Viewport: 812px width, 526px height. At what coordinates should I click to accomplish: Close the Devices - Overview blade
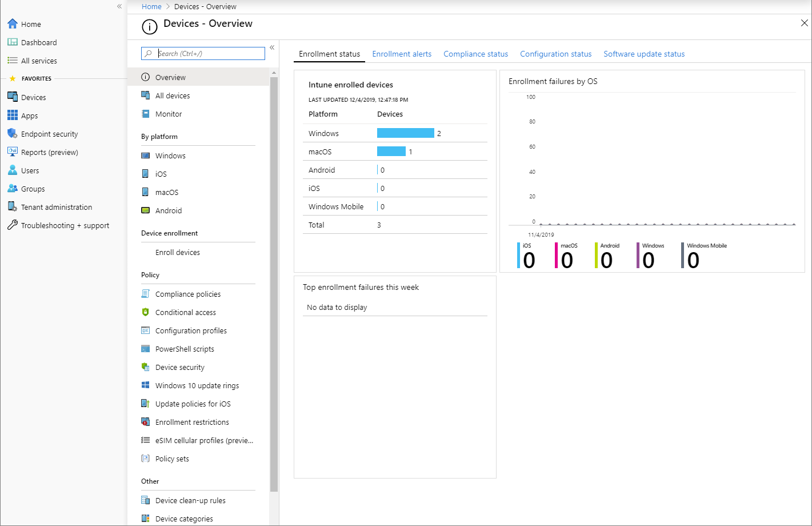(x=804, y=23)
